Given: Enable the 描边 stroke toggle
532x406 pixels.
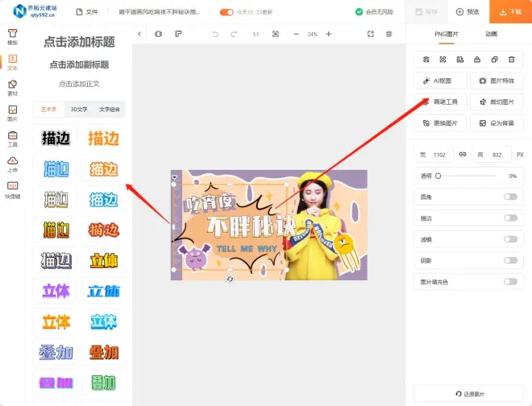Looking at the screenshot, I should coord(510,217).
